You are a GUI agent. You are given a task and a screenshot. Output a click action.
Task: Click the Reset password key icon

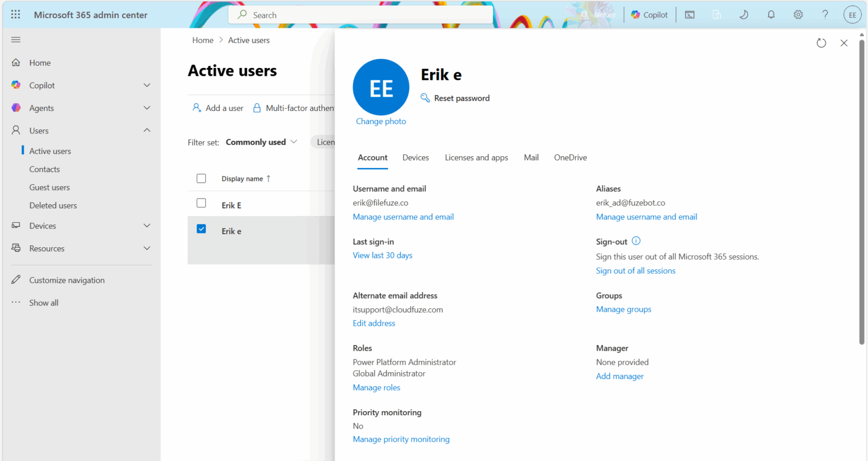coord(425,98)
